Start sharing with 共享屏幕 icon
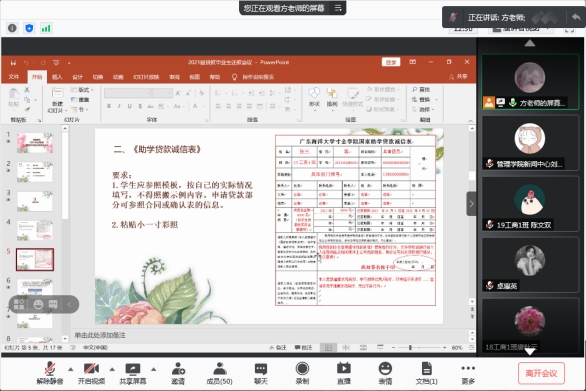 tap(132, 373)
